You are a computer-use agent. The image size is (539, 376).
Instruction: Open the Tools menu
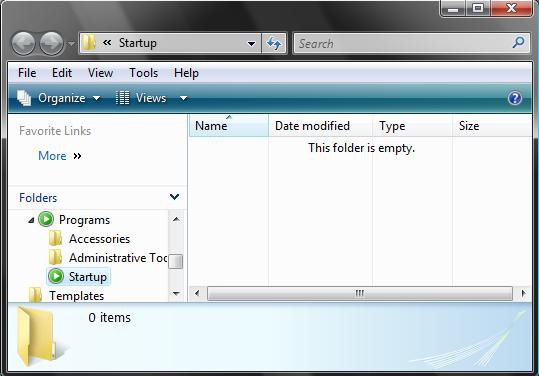(x=144, y=73)
